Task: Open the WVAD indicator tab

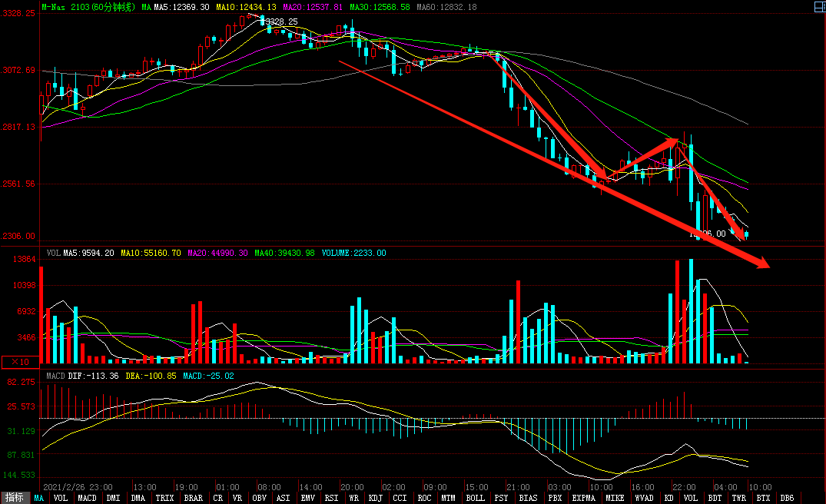Action: click(644, 499)
